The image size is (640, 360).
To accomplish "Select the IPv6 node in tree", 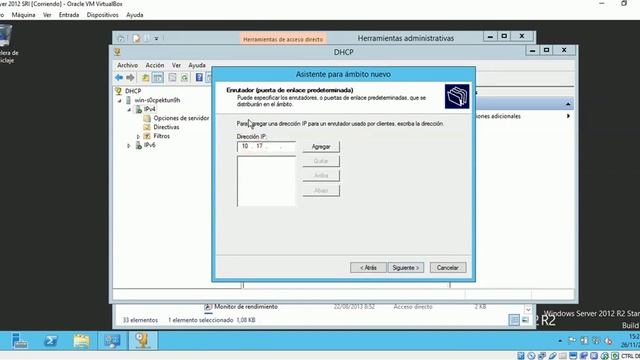I will point(150,145).
